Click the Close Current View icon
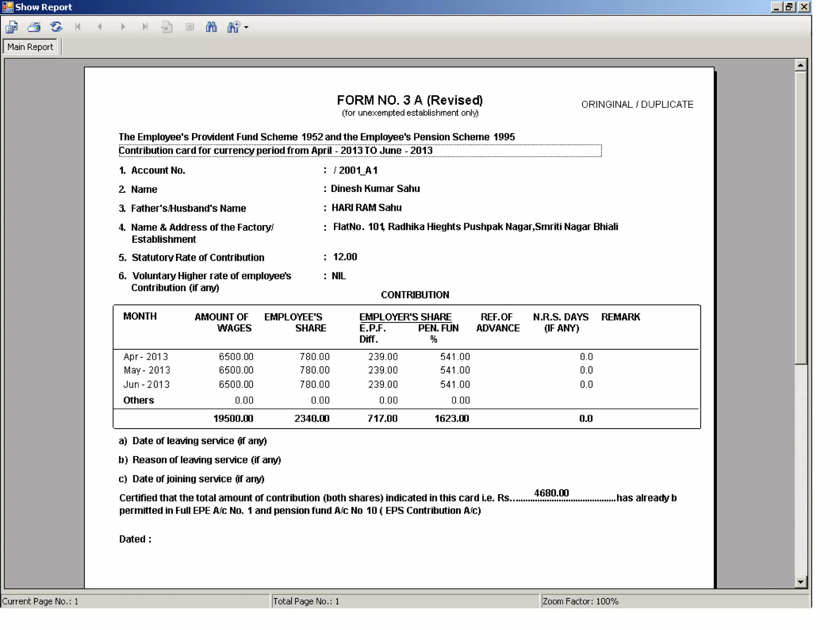Screen dimensions: 840x630 click(189, 27)
